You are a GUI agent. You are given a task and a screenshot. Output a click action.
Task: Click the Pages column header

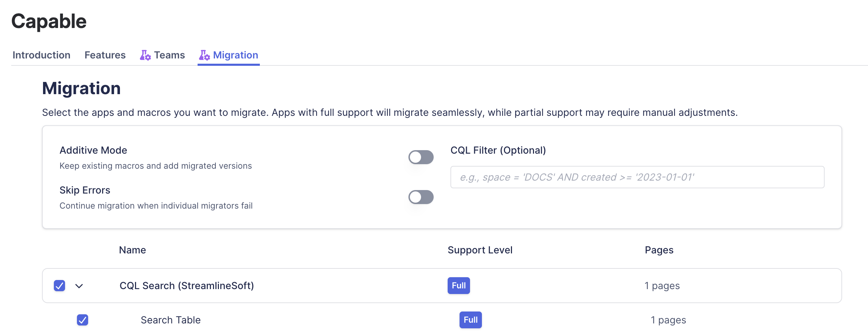(659, 250)
